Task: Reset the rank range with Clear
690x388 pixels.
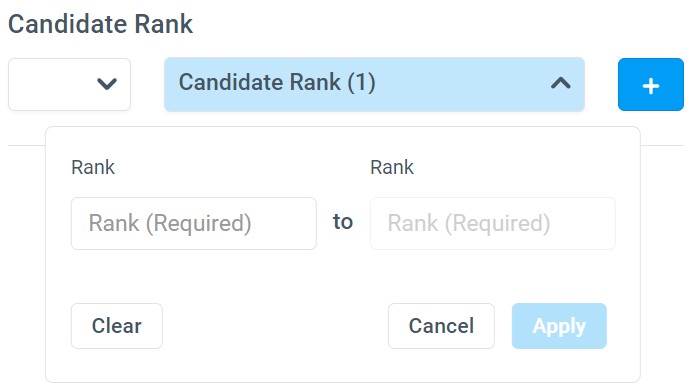Action: point(117,326)
